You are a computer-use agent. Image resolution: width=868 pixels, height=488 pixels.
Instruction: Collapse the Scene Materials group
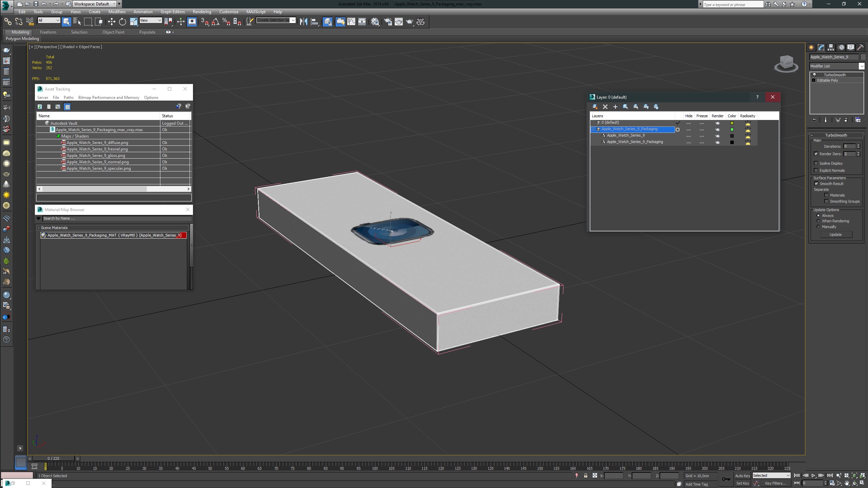click(39, 228)
